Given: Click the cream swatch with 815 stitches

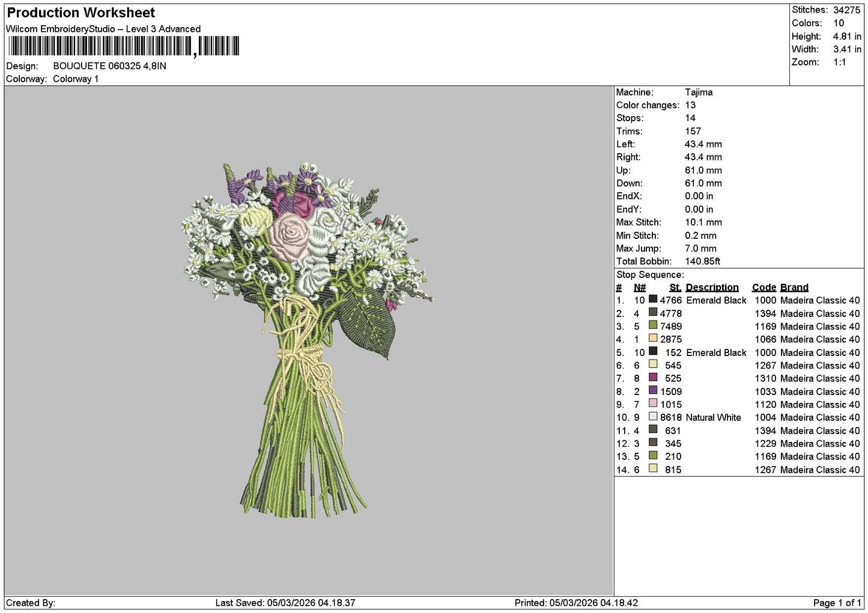Looking at the screenshot, I should pyautogui.click(x=653, y=469).
